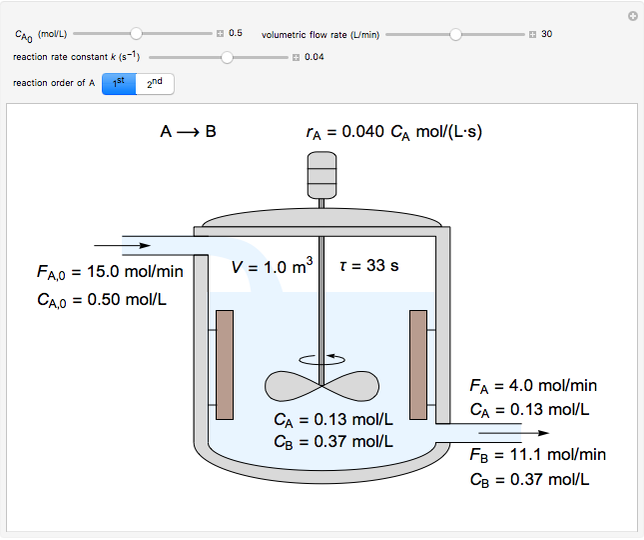Click the residence time τ = 33 s label
Screen dimensions: 644x540
pyautogui.click(x=363, y=266)
